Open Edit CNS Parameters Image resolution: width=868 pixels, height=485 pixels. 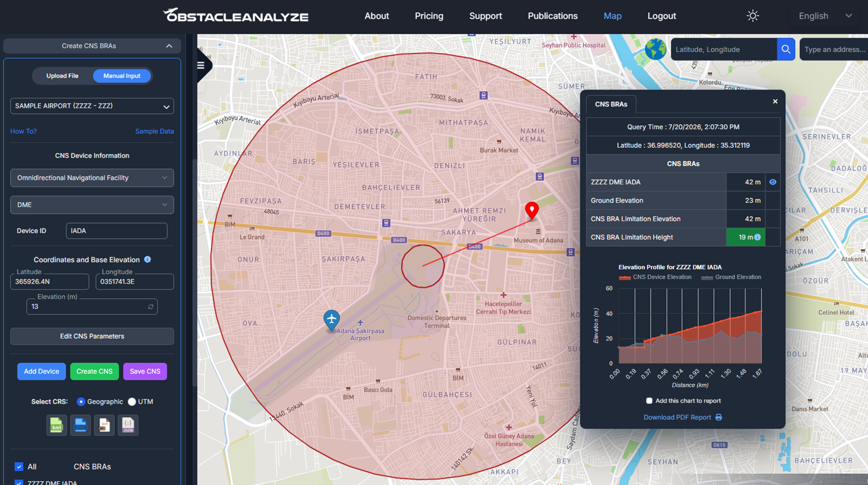[x=92, y=336]
